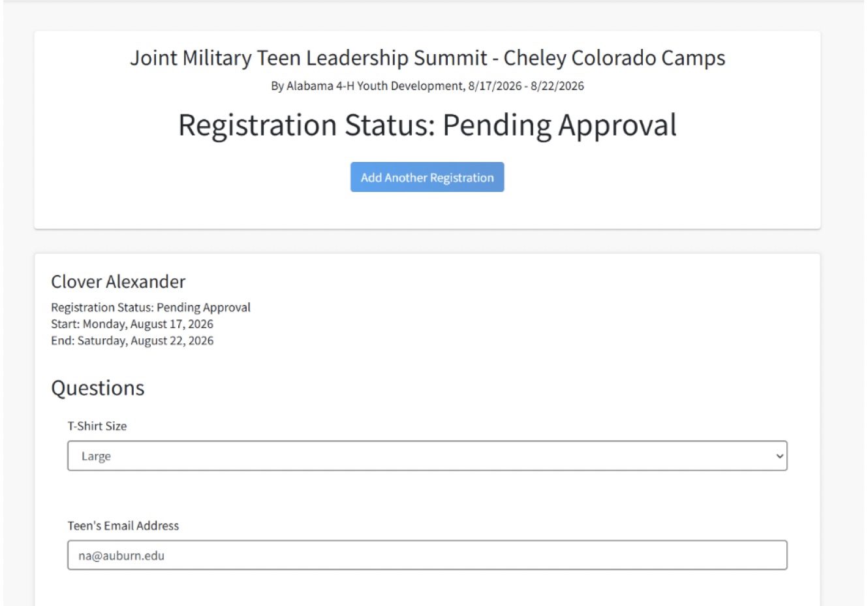Click the Teen's Email Address label
The image size is (868, 606).
pos(123,526)
